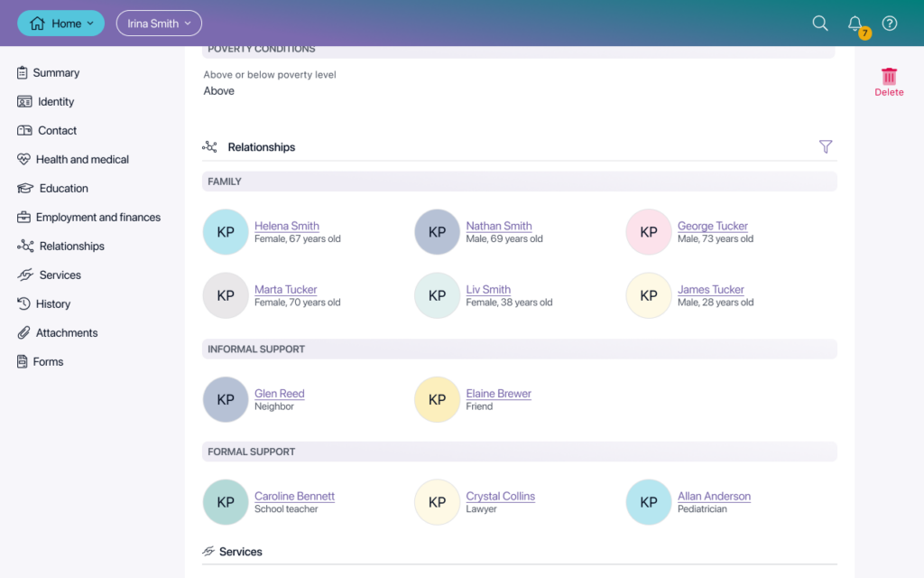The image size is (924, 578).
Task: Click Elaine Brewer's yellow KP avatar
Action: (x=438, y=399)
